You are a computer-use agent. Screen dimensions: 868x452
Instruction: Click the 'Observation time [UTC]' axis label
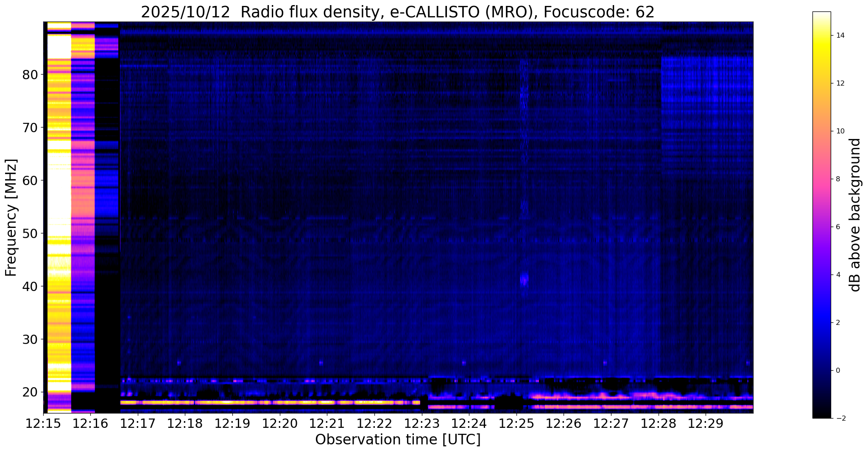[398, 440]
